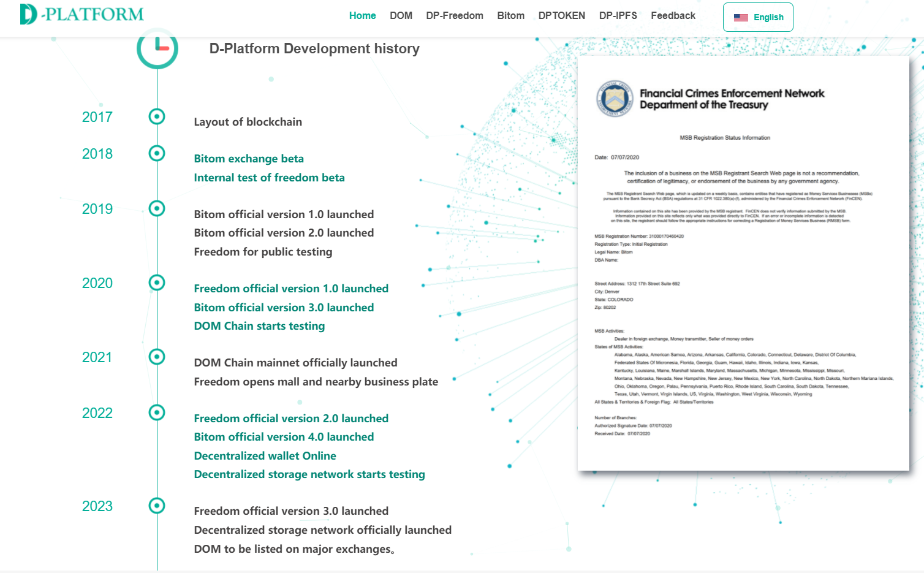
Task: Select the 2018 timeline marker
Action: (x=157, y=153)
